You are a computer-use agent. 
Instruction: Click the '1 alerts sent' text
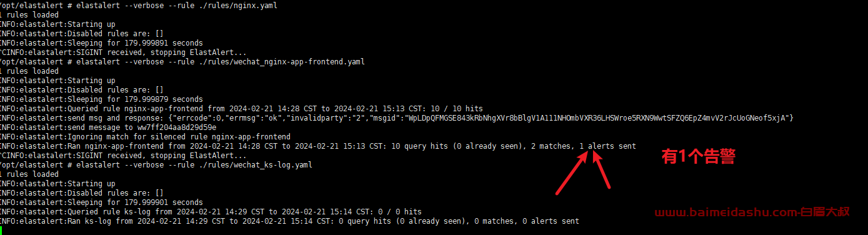(x=607, y=146)
